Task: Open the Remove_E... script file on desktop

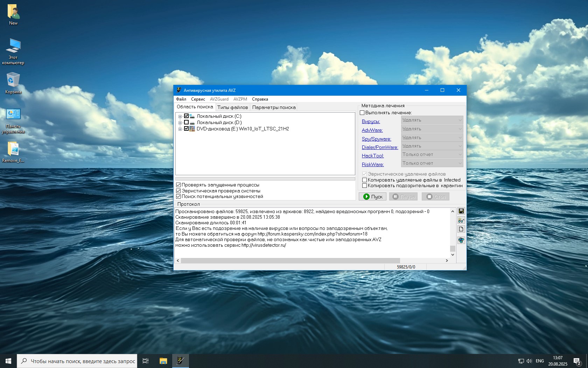Action: tap(13, 151)
